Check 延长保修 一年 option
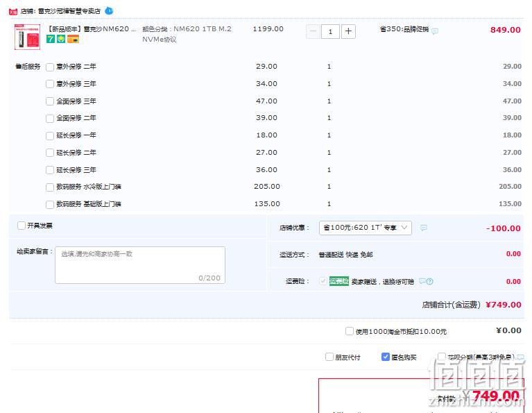 [x=50, y=135]
